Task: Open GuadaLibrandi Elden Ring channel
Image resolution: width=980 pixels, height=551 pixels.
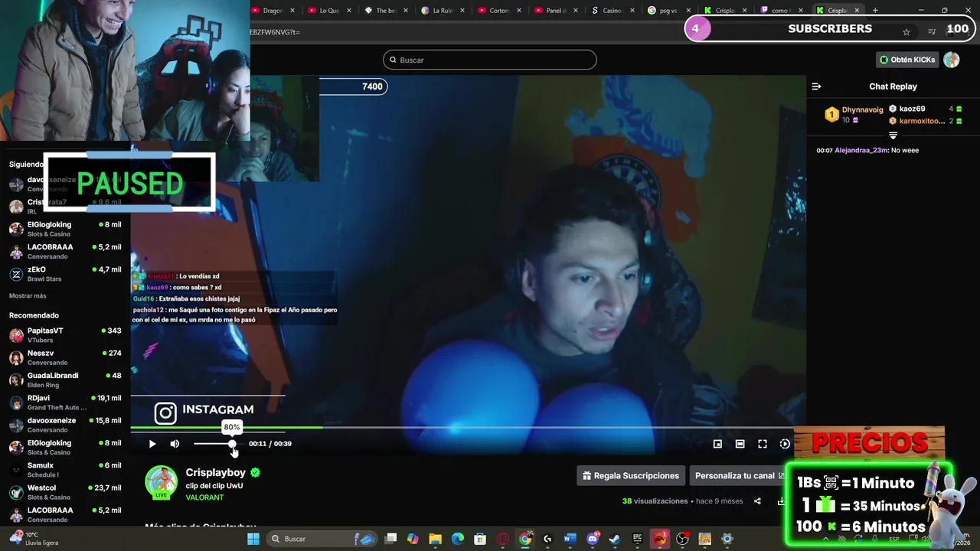Action: click(65, 380)
